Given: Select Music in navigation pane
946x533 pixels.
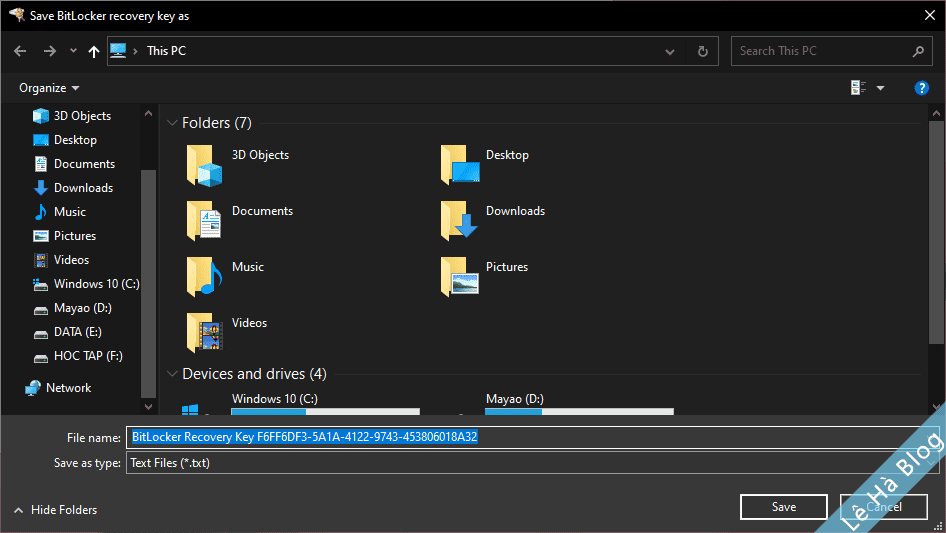Looking at the screenshot, I should coord(60,212).
